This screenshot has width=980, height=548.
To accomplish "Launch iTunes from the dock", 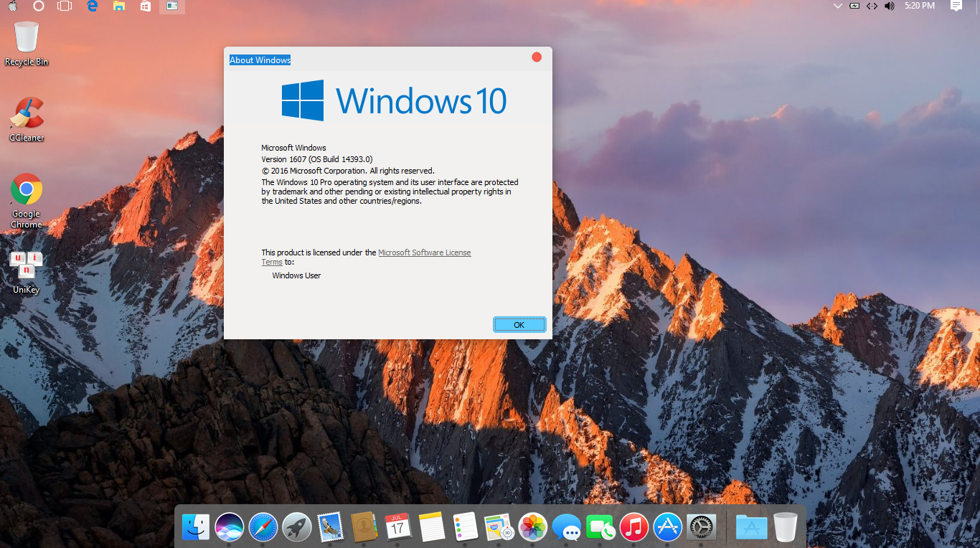I will coord(633,526).
